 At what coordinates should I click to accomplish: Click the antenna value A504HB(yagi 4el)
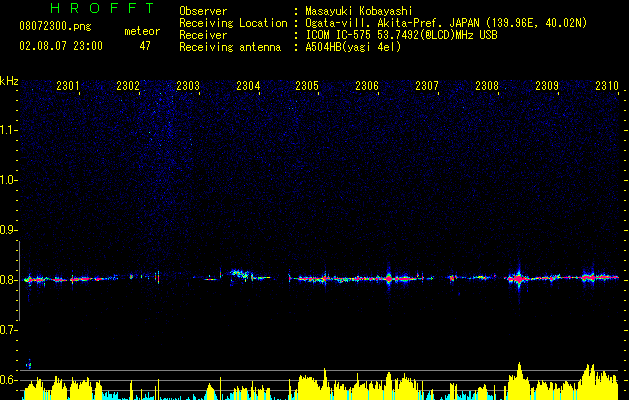point(353,47)
